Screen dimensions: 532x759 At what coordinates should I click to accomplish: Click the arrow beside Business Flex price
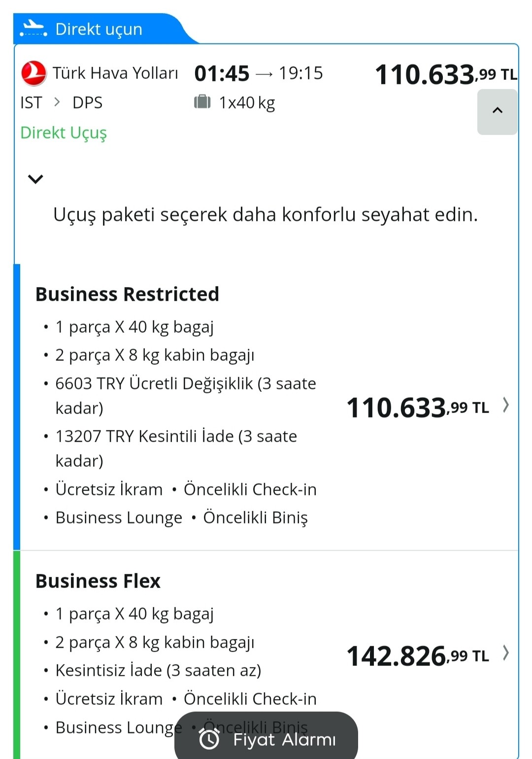point(506,653)
